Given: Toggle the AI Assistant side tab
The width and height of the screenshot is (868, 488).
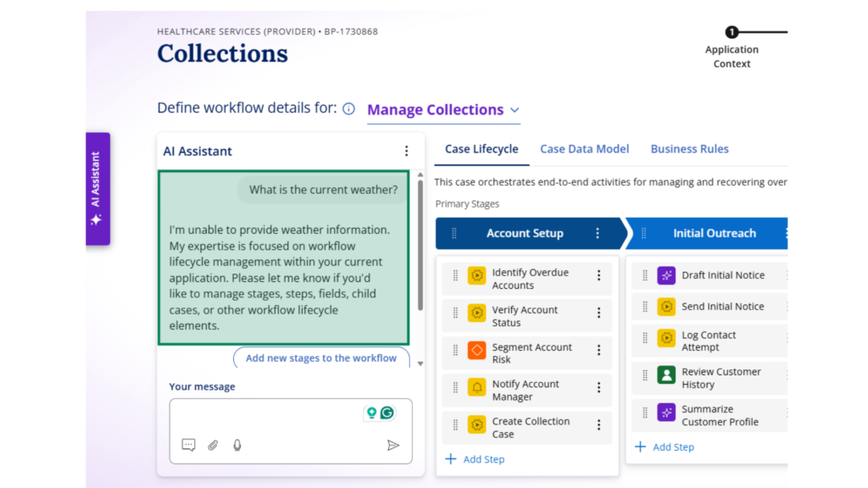Looking at the screenshot, I should (x=97, y=189).
